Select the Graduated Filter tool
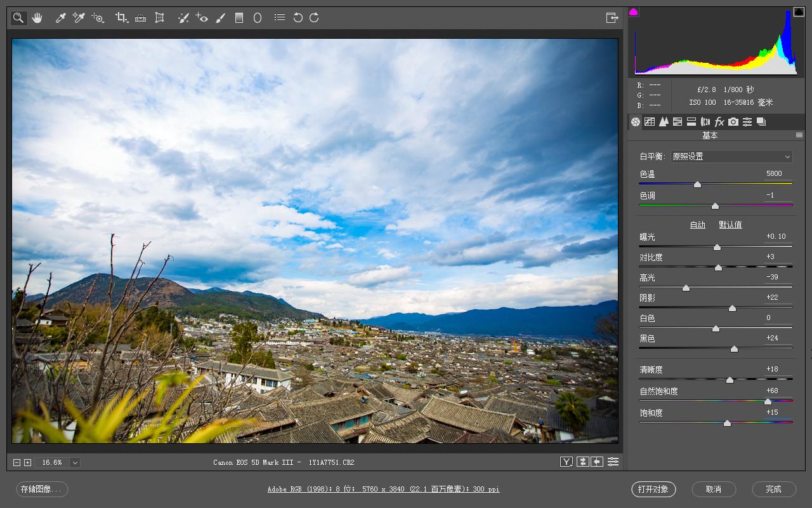Screen dimensions: 812x508 click(239, 18)
